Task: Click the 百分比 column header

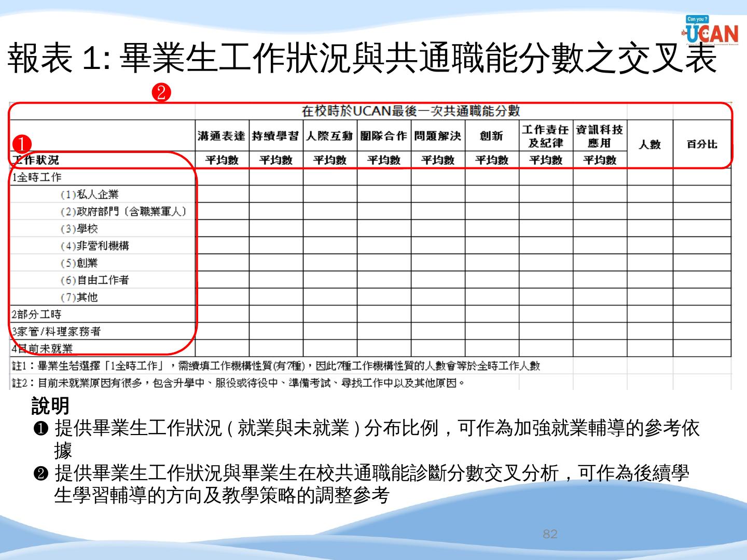Action: pos(702,145)
